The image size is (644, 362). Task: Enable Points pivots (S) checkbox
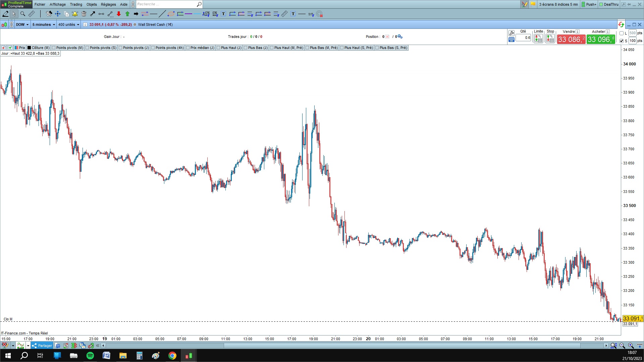87,48
